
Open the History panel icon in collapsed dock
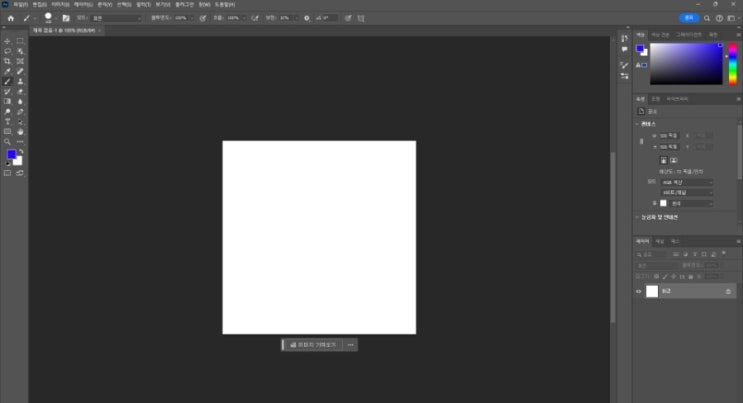[x=625, y=38]
